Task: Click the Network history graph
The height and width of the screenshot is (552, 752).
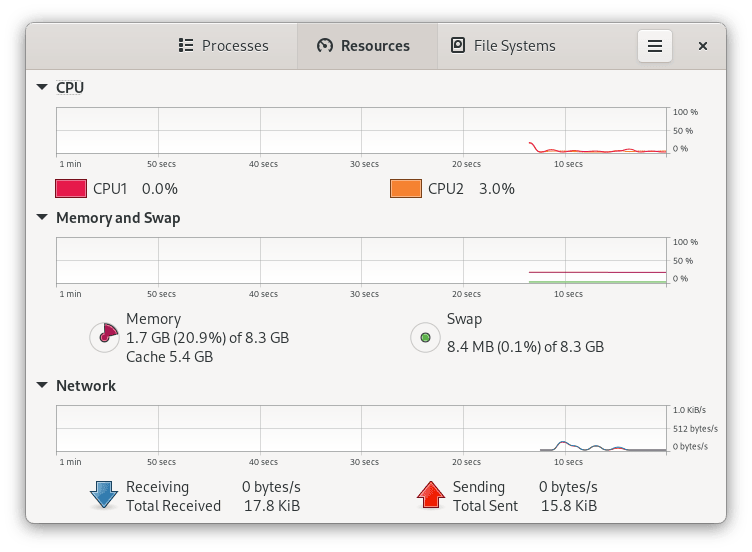Action: click(x=361, y=429)
